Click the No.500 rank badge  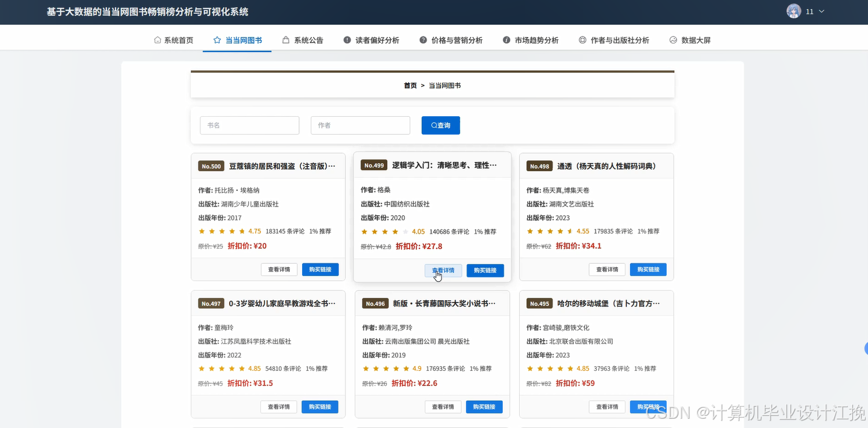tap(211, 166)
